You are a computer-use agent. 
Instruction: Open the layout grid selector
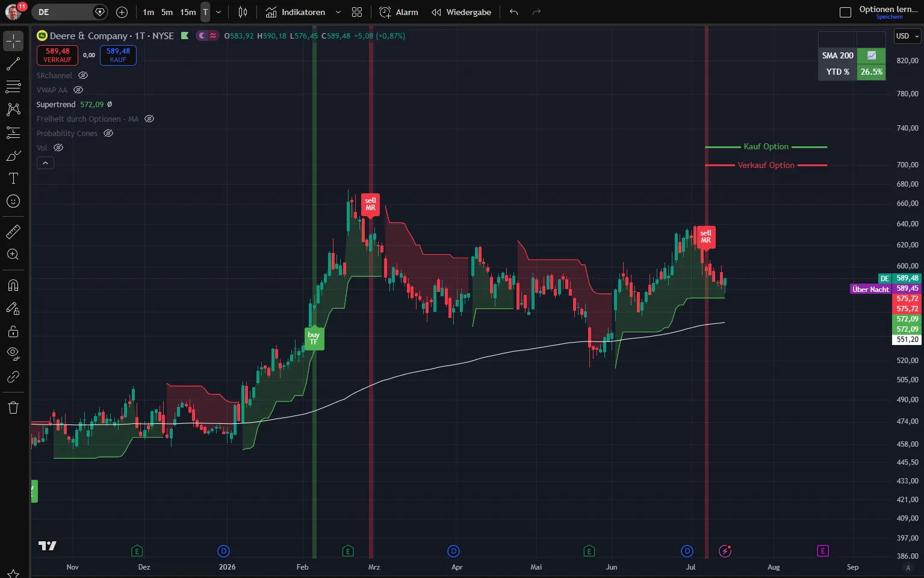357,12
